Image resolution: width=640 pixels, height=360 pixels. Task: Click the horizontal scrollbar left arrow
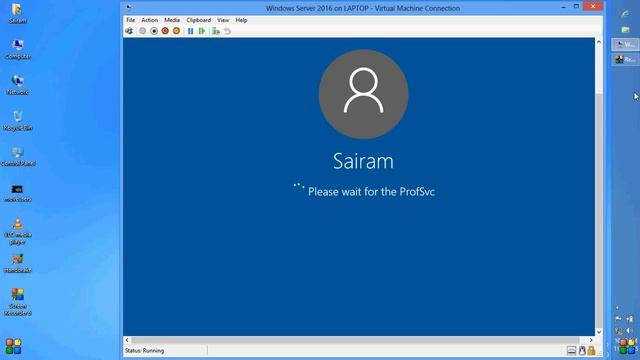(127, 340)
